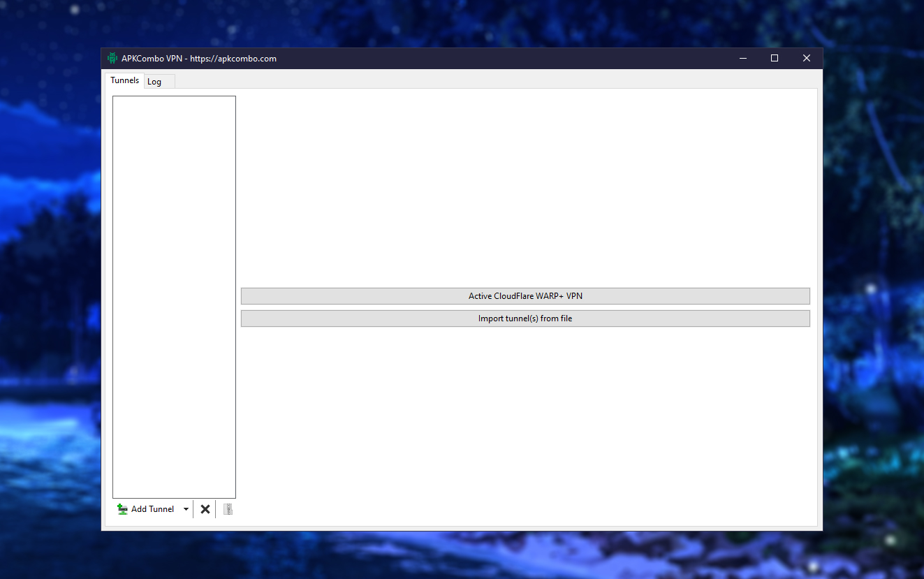Click the window title text APKCombo VPN
This screenshot has height=579, width=924.
152,59
